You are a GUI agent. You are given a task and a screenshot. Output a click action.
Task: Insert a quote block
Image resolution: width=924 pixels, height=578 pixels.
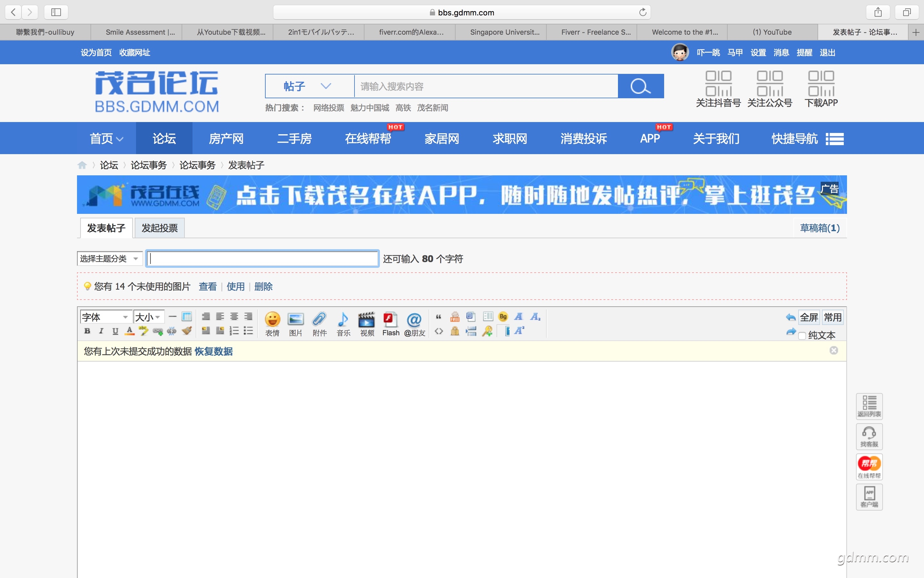(x=439, y=317)
